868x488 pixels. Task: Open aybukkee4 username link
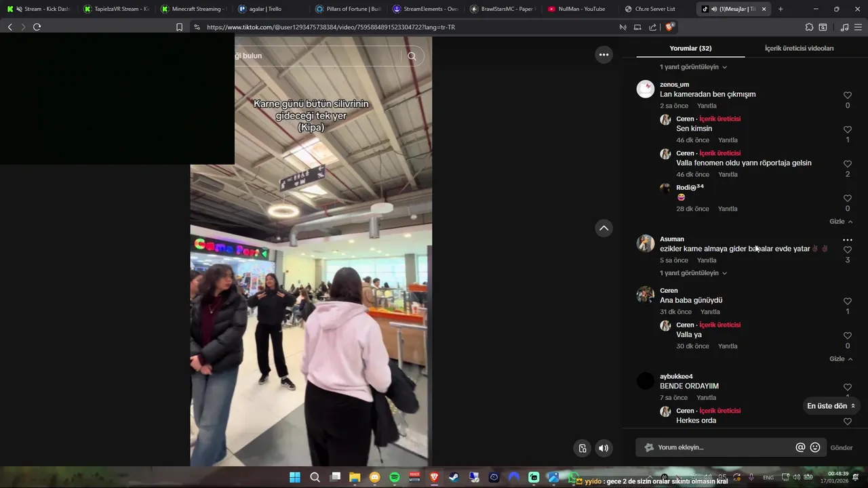click(x=676, y=377)
